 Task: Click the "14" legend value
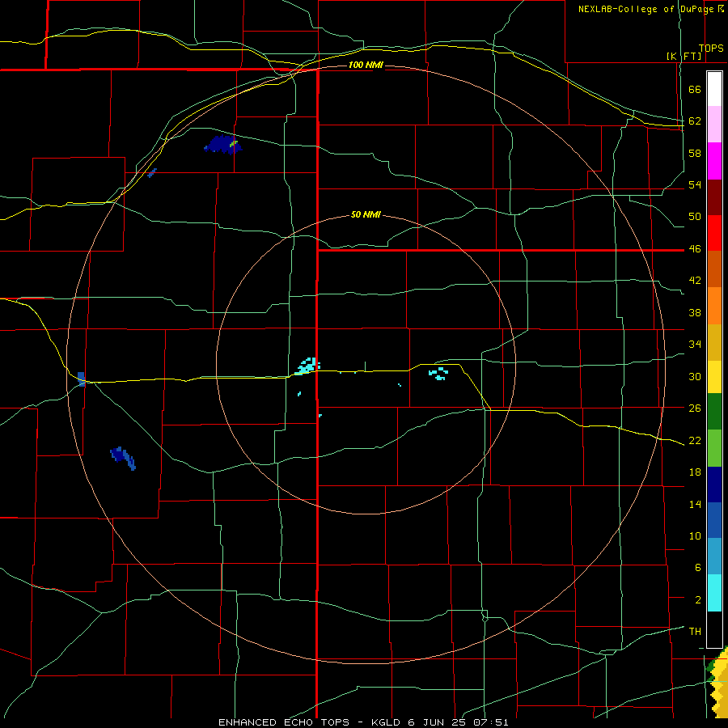[695, 505]
